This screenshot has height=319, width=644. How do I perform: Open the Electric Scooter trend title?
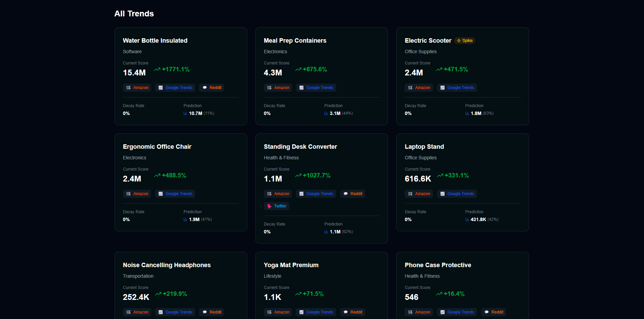(x=428, y=41)
